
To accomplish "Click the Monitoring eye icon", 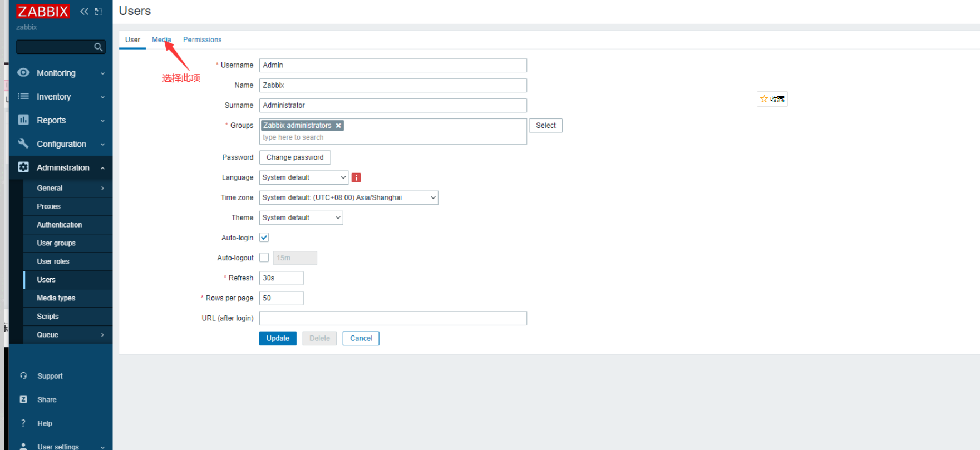I will tap(23, 73).
